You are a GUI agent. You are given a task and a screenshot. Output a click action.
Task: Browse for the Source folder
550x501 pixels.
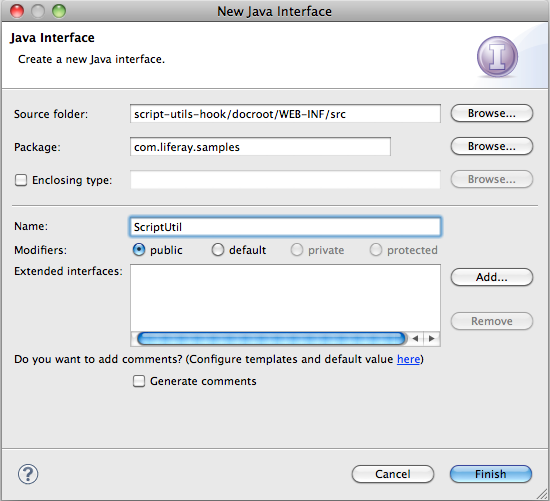pyautogui.click(x=492, y=113)
